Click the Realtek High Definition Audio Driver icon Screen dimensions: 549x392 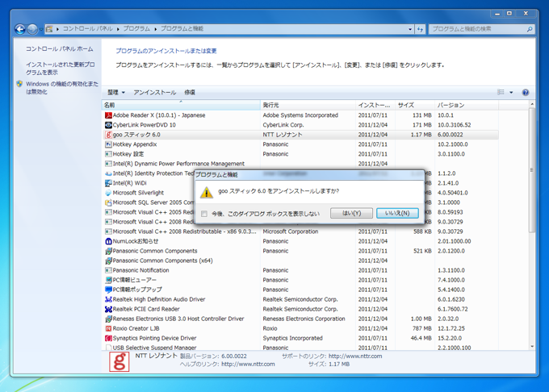(108, 299)
